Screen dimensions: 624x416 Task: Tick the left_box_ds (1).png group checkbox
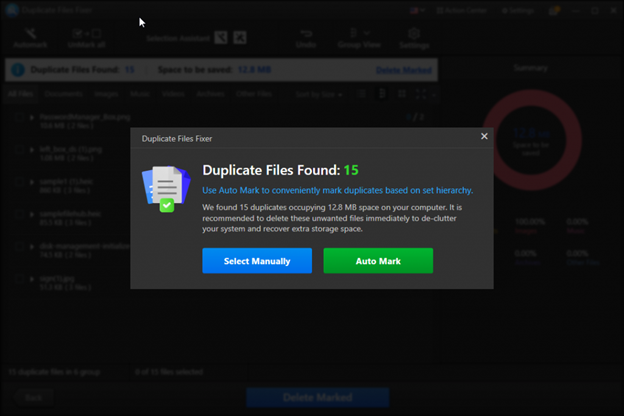[19, 150]
